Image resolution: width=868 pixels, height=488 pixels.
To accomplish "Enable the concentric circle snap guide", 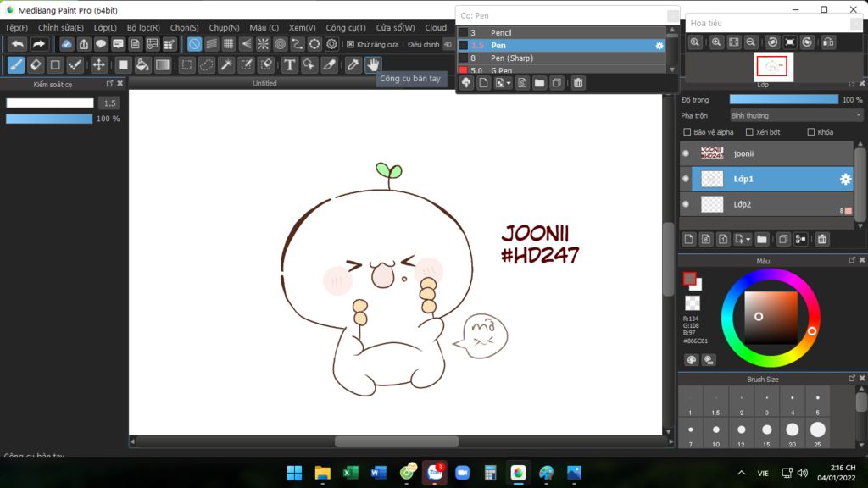I will click(280, 44).
